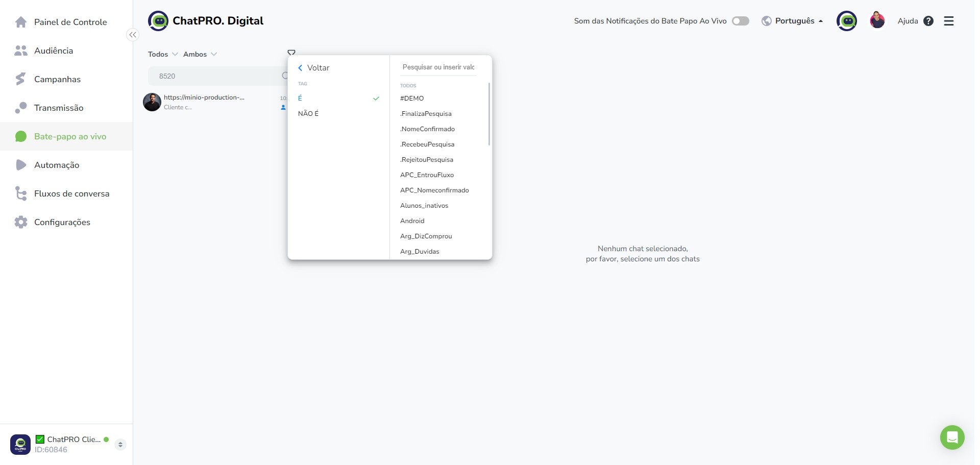Click the Audiência people icon
Viewport: 980px width, 465px height.
click(x=21, y=51)
